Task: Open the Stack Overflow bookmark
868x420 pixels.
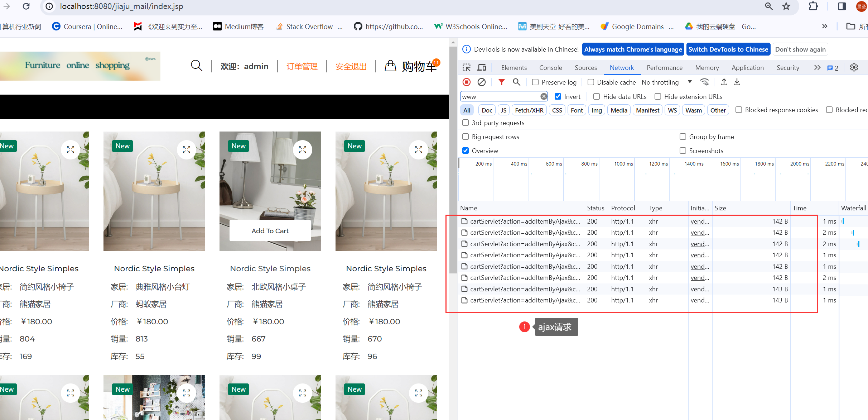Action: point(309,27)
